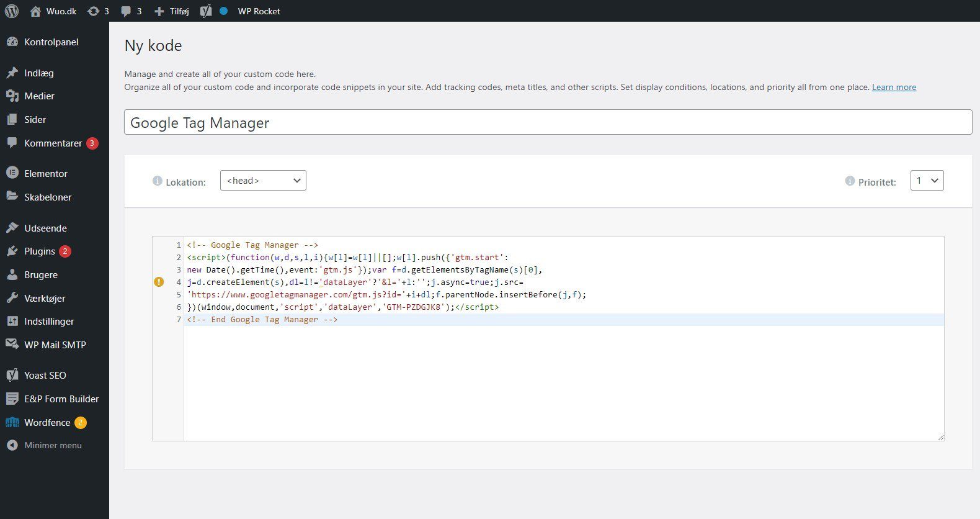Click the Tilføj admin bar link
Screen dimensions: 980x519
[x=179, y=11]
